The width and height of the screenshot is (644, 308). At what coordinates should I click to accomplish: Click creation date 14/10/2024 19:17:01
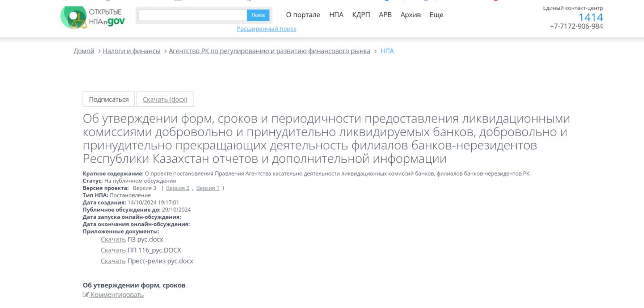(x=153, y=202)
